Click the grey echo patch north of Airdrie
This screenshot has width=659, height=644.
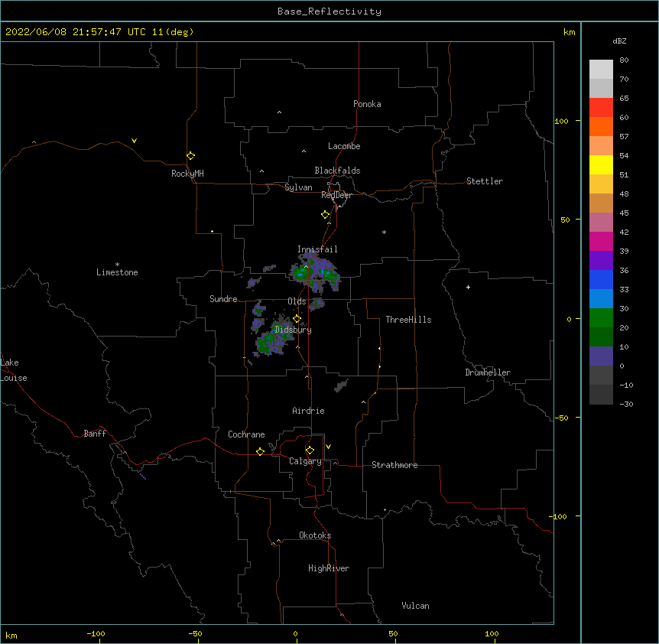tap(341, 385)
